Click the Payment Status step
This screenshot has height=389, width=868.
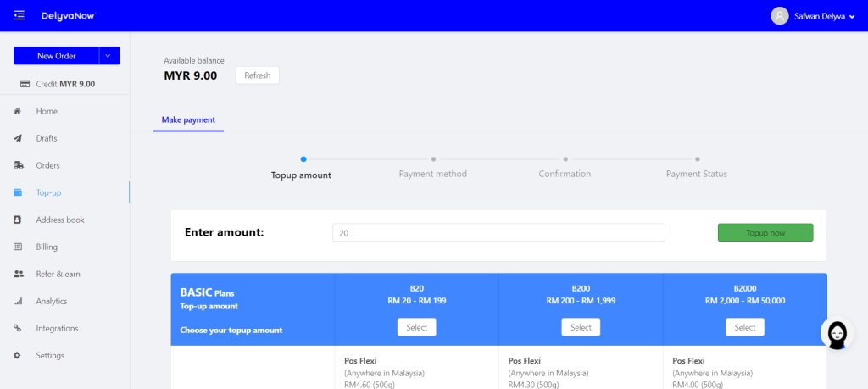pos(697,174)
